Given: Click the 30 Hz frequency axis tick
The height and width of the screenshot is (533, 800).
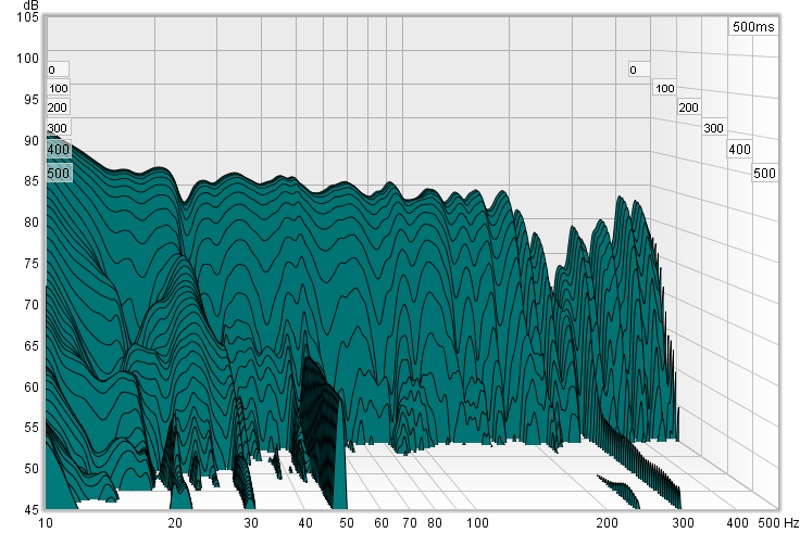Looking at the screenshot, I should (251, 523).
